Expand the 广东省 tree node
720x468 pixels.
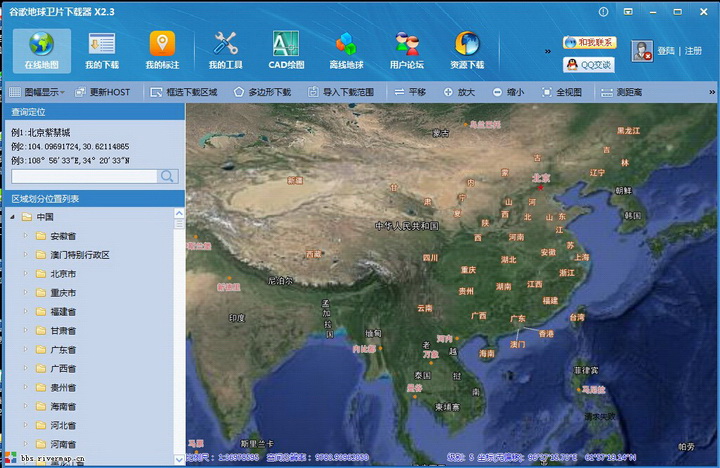26,350
